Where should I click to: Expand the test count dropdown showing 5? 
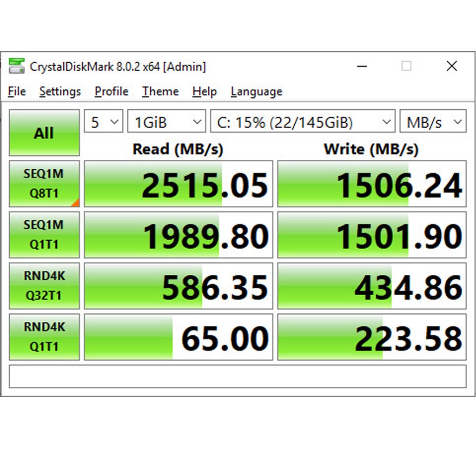[x=103, y=122]
